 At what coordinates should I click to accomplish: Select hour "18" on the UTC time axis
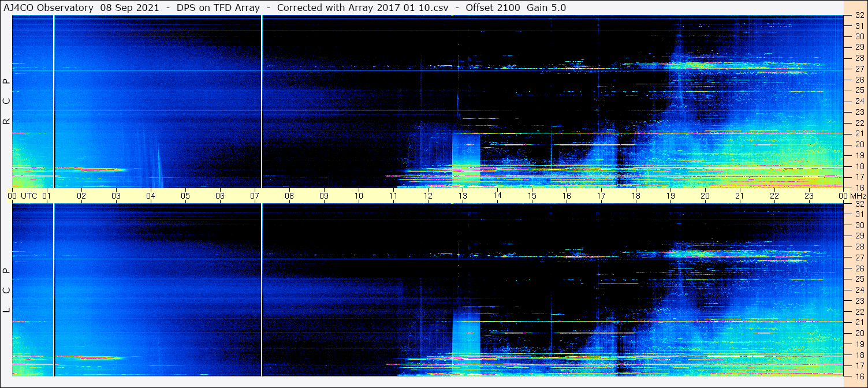(x=636, y=196)
